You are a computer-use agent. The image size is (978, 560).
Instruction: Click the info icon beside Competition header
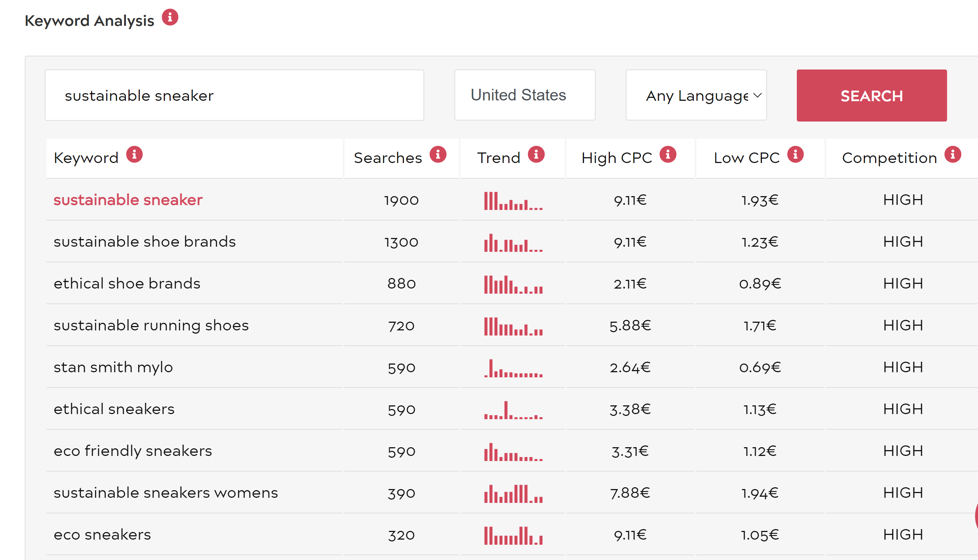pyautogui.click(x=953, y=155)
